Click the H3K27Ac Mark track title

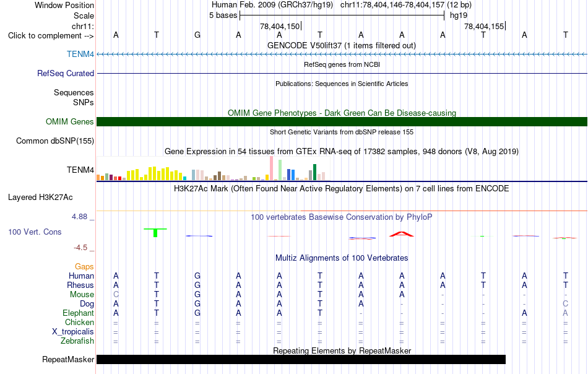pos(342,188)
